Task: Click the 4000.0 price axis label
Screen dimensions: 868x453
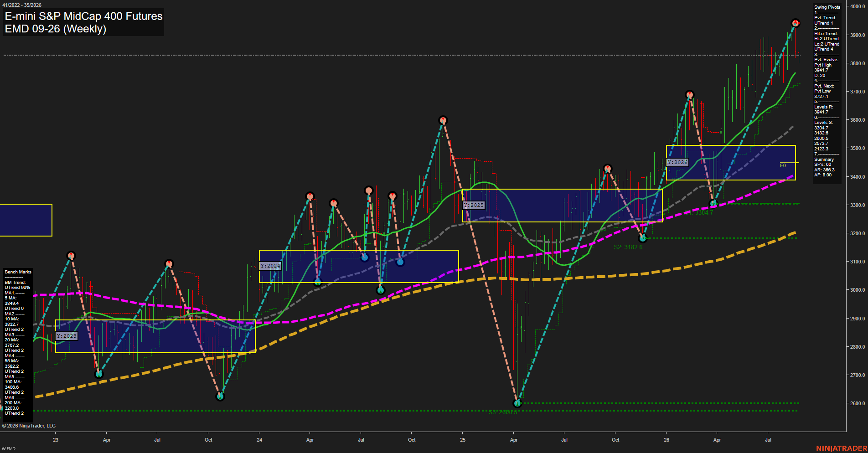Action: pos(858,7)
